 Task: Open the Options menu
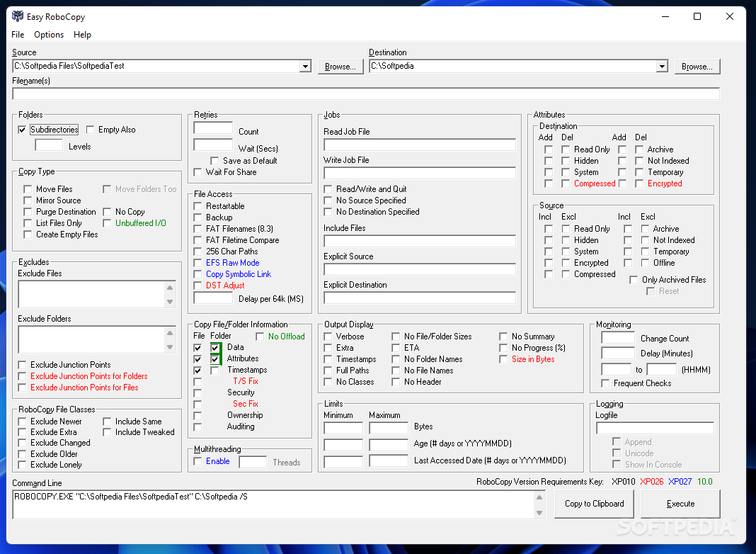[x=49, y=34]
